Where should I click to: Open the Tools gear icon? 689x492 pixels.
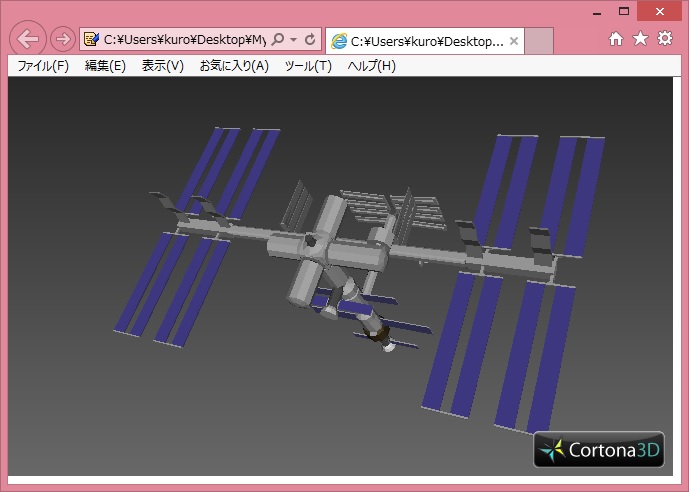point(665,39)
